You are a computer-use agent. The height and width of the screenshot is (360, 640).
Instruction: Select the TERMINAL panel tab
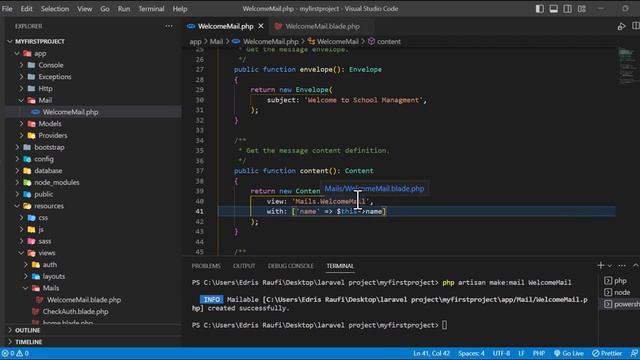pyautogui.click(x=340, y=266)
